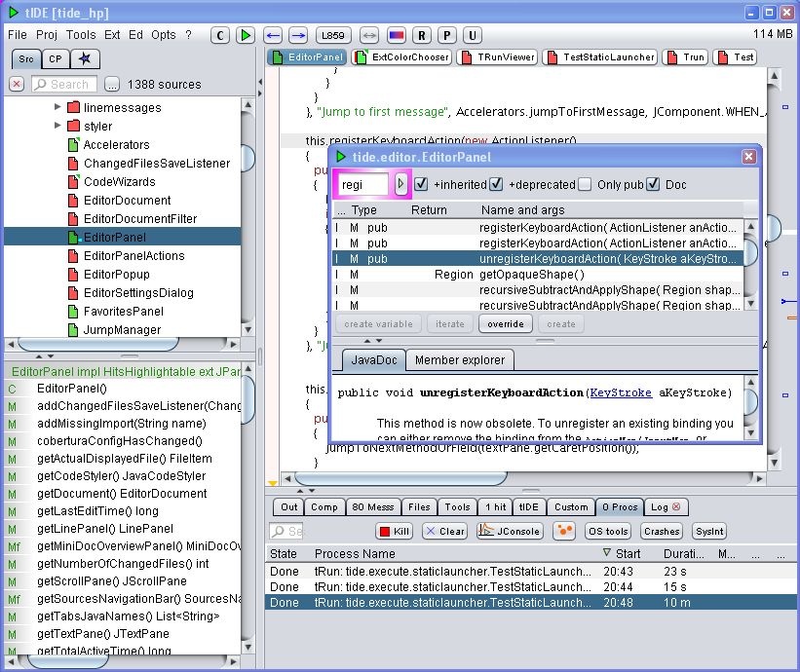The image size is (800, 672).
Task: Click the green Run arrow toolbar button
Action: pos(246,35)
